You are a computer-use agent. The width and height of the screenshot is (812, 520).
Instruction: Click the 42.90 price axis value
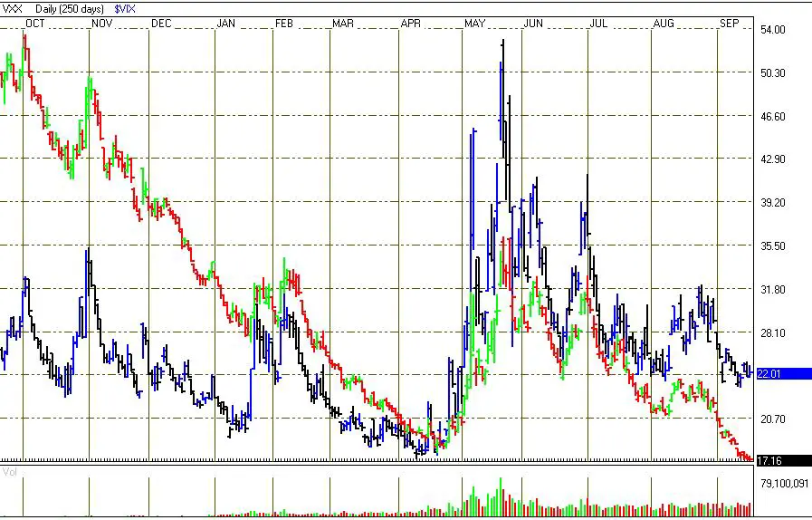pos(773,159)
